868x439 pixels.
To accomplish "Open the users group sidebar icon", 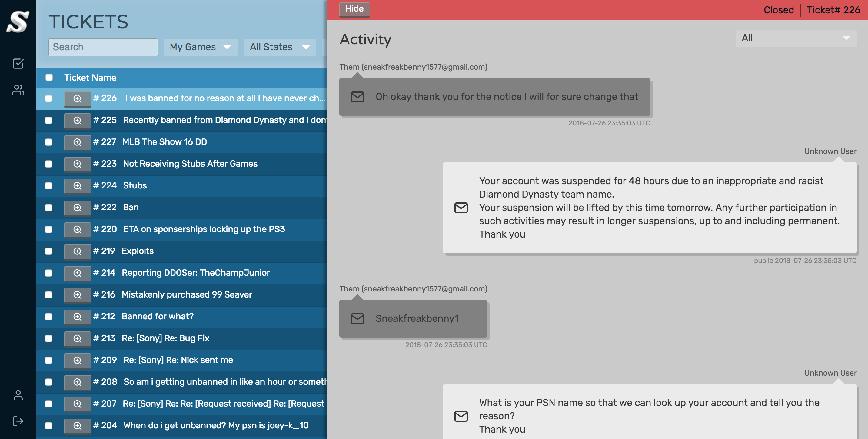I will (x=18, y=90).
